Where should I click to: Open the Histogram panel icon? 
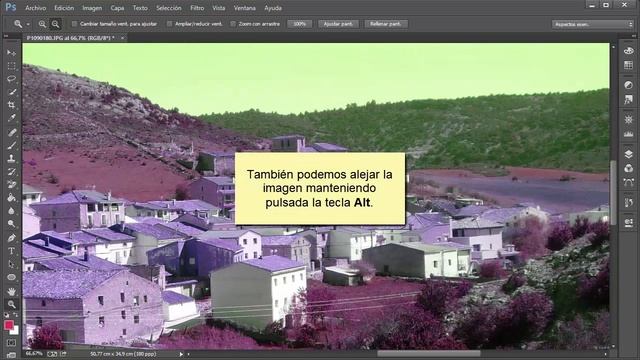(629, 134)
